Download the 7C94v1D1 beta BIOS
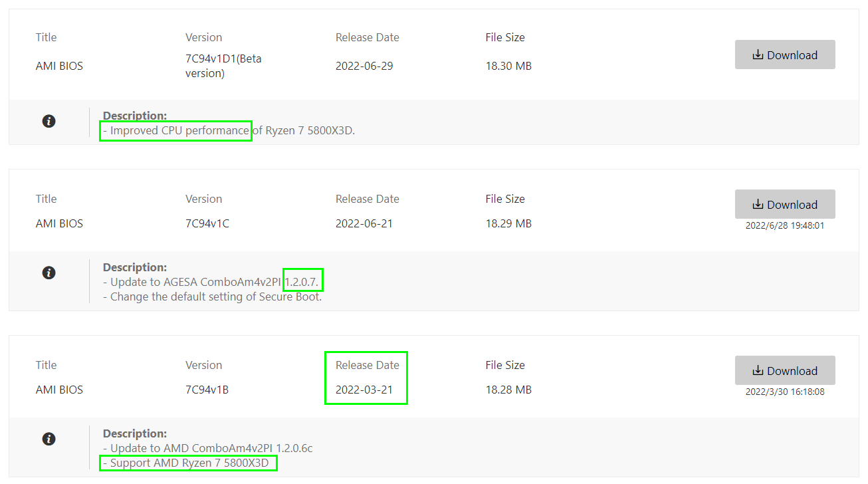868x484 pixels. 784,55
